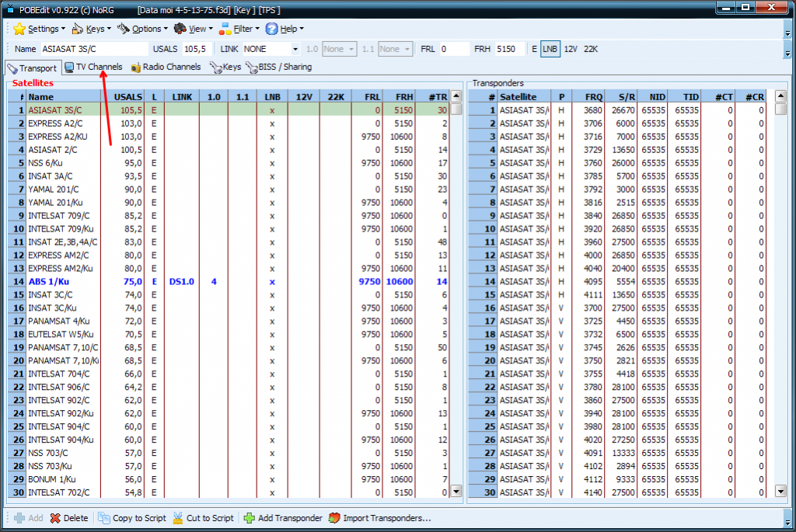Screen dimensions: 796x532
Task: Open the BISS / Sharing tab
Action: [279, 67]
